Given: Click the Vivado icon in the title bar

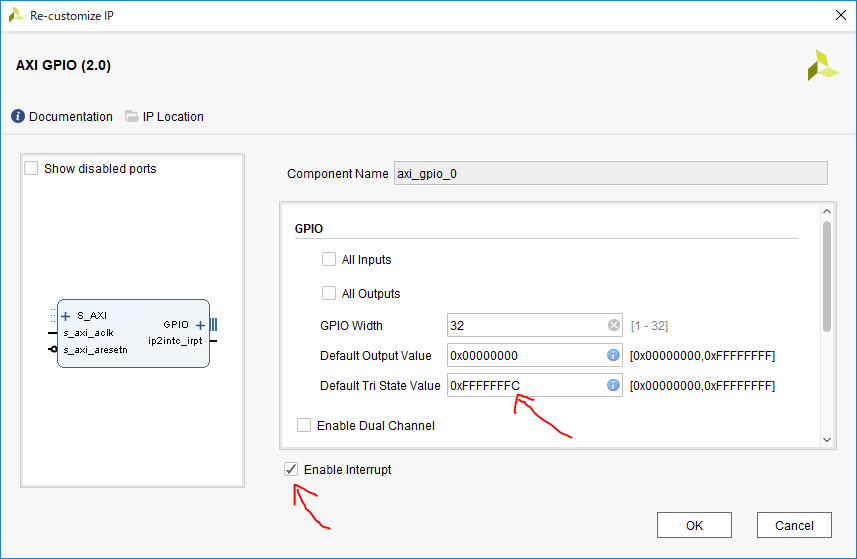Looking at the screenshot, I should click(x=16, y=14).
